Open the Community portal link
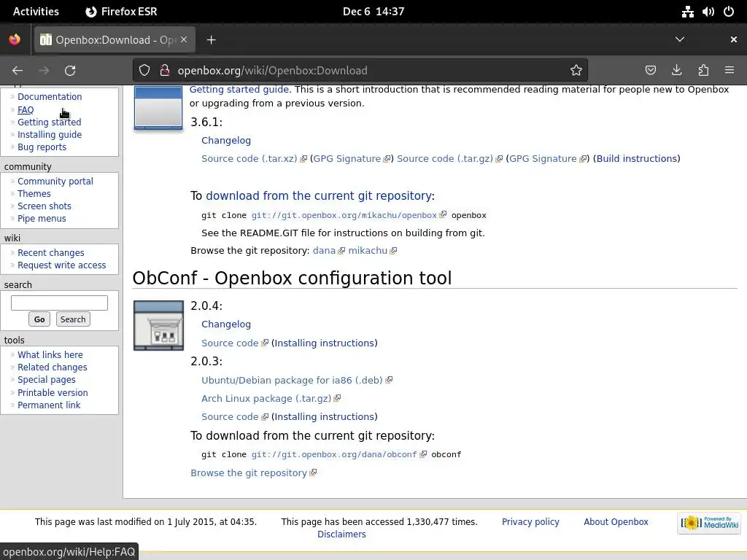 55,182
